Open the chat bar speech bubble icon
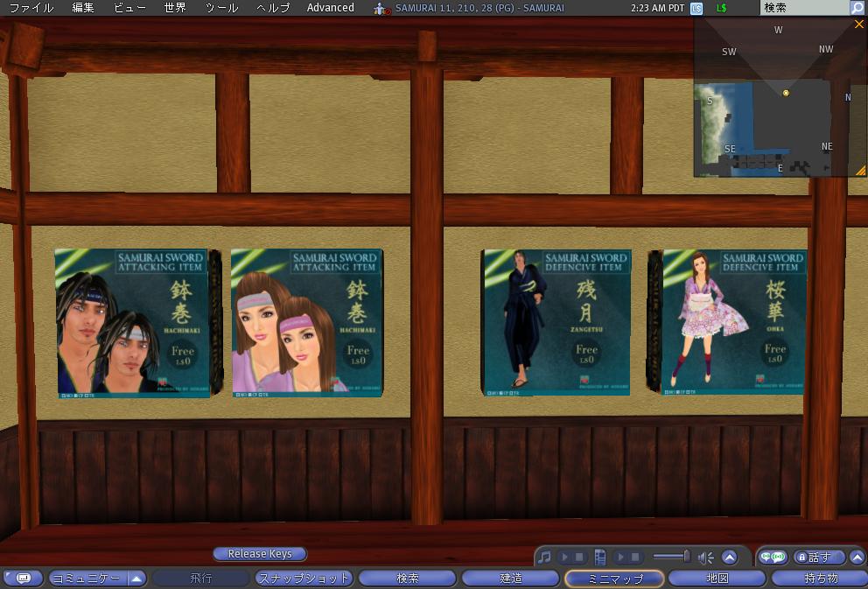 [x=24, y=578]
